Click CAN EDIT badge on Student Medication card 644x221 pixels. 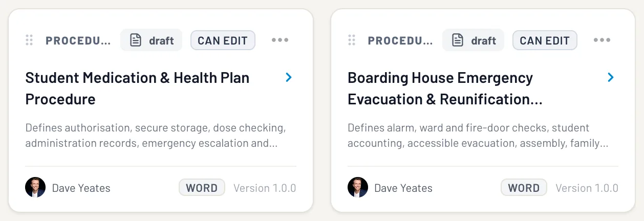[223, 40]
